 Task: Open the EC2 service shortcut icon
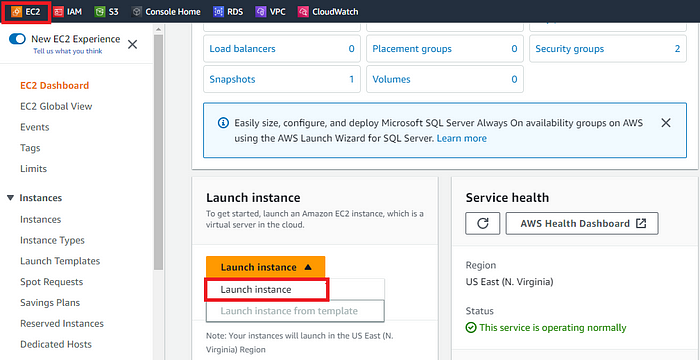17,12
